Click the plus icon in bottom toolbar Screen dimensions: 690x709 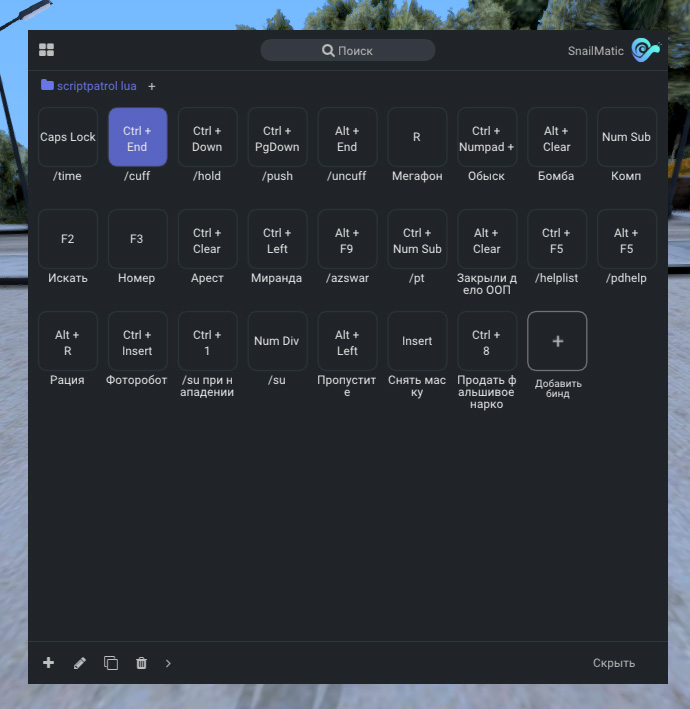pos(48,663)
